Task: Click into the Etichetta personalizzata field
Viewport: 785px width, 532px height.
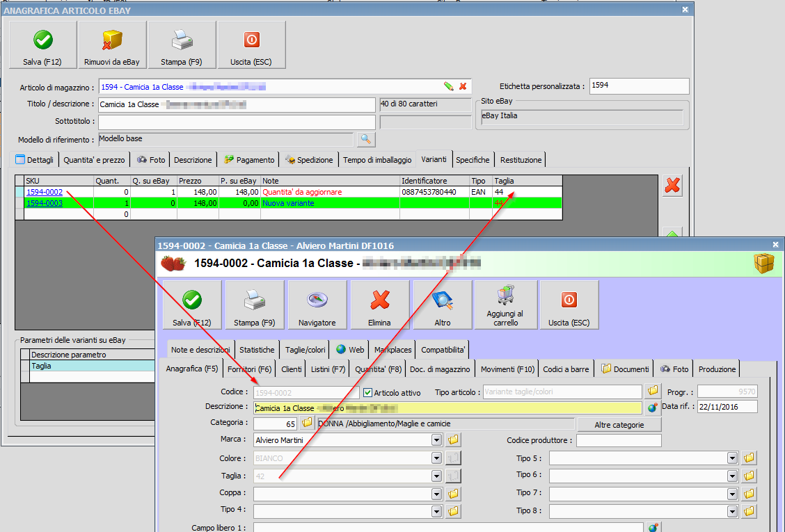Action: tap(640, 86)
